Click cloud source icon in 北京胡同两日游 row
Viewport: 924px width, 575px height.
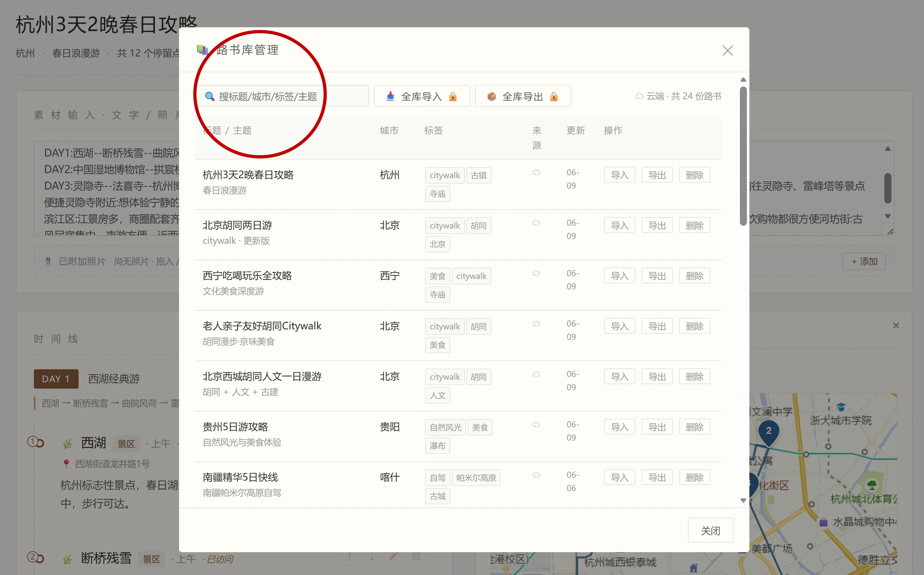[x=536, y=223]
